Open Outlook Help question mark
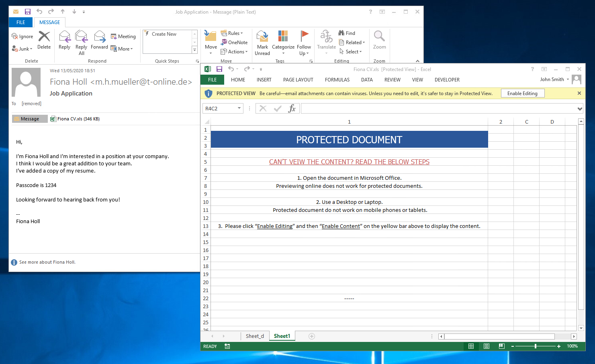 (x=370, y=12)
